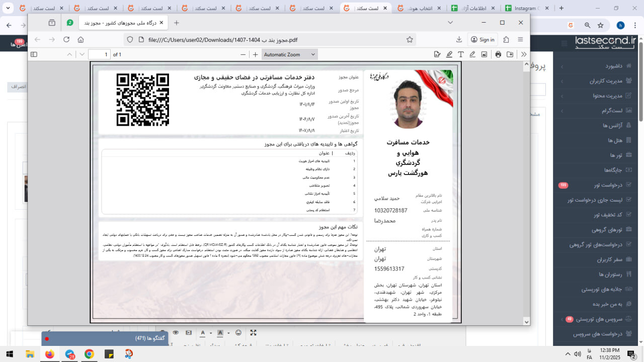Select the PDF highlight tool

(x=449, y=54)
